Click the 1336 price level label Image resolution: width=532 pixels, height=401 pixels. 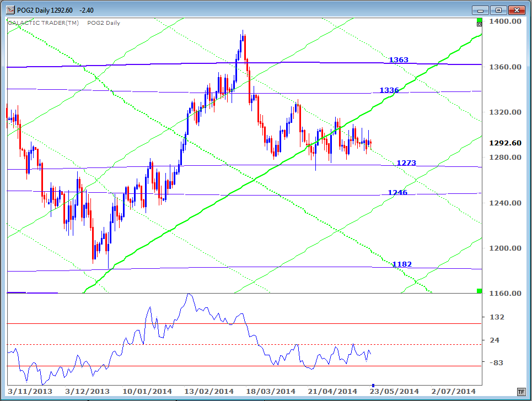coord(389,90)
